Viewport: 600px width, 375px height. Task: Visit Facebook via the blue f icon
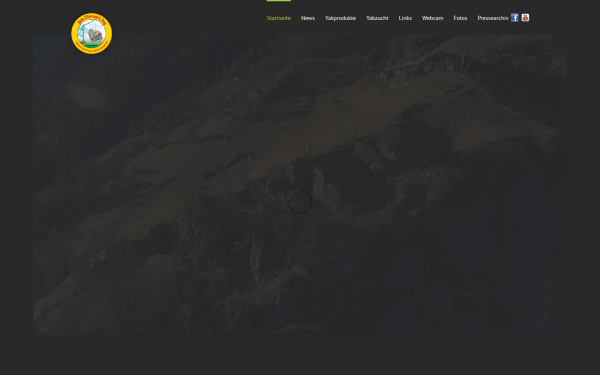515,18
